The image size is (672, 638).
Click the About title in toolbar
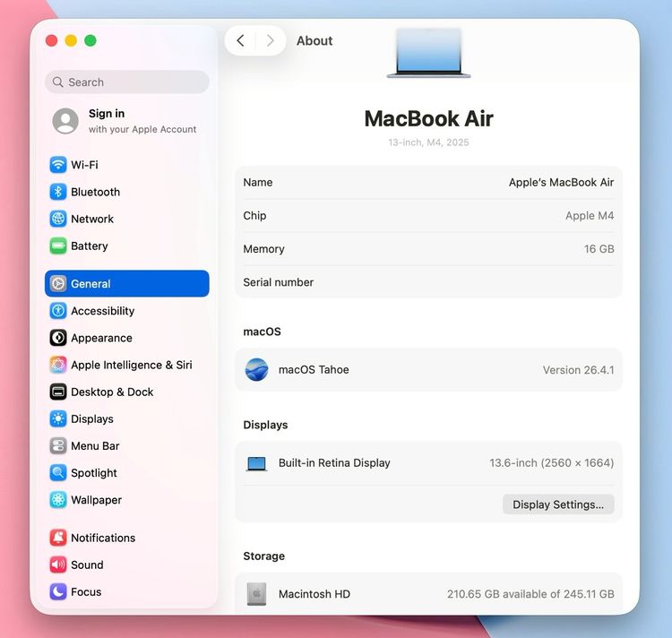pos(314,40)
